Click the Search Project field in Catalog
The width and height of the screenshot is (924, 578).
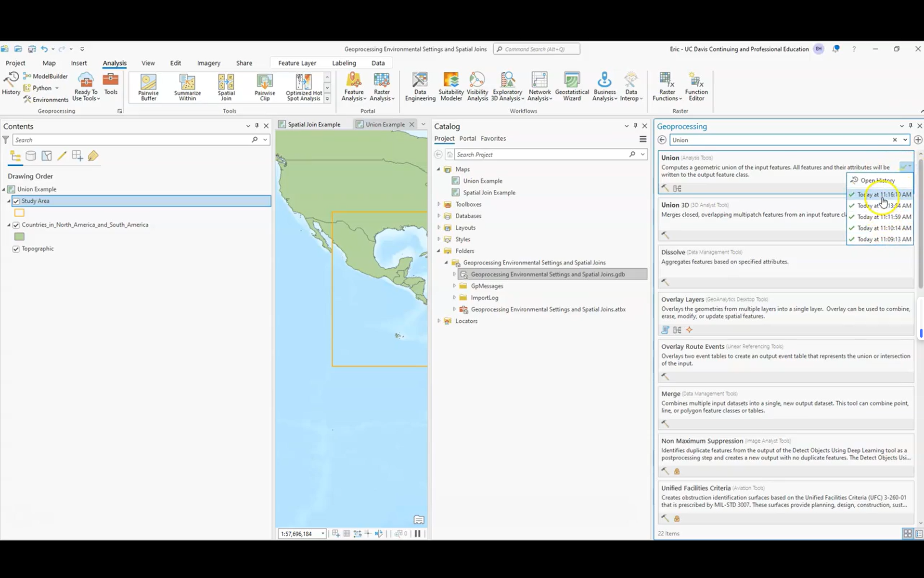tap(541, 155)
